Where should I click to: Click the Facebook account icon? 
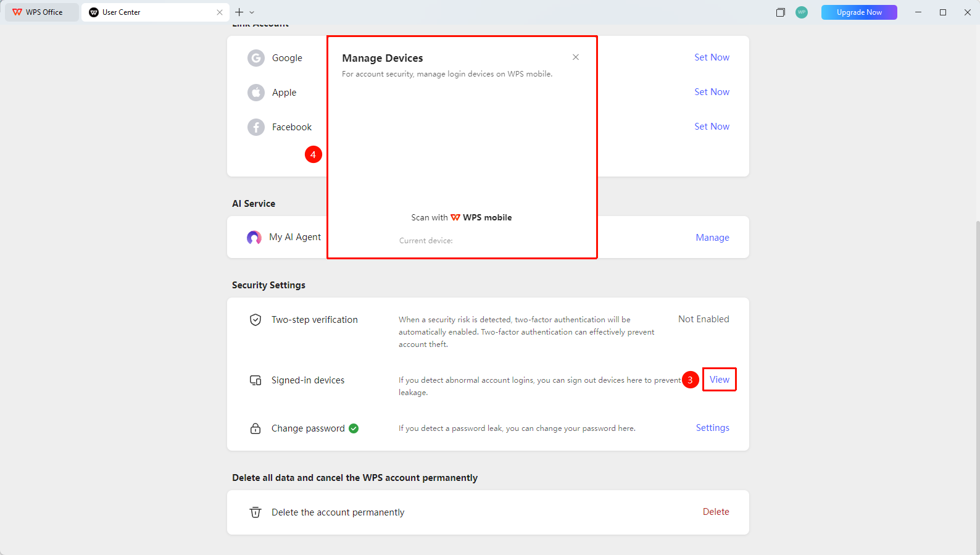pos(256,127)
